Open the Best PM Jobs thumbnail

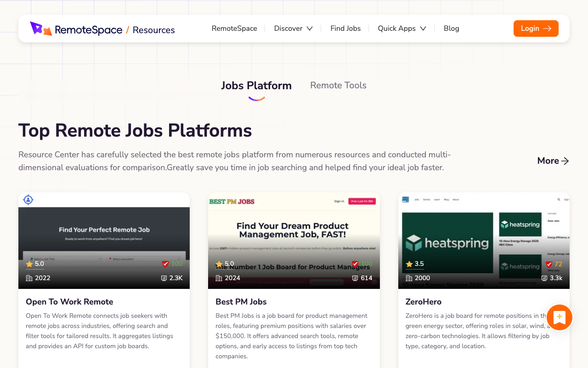click(294, 241)
